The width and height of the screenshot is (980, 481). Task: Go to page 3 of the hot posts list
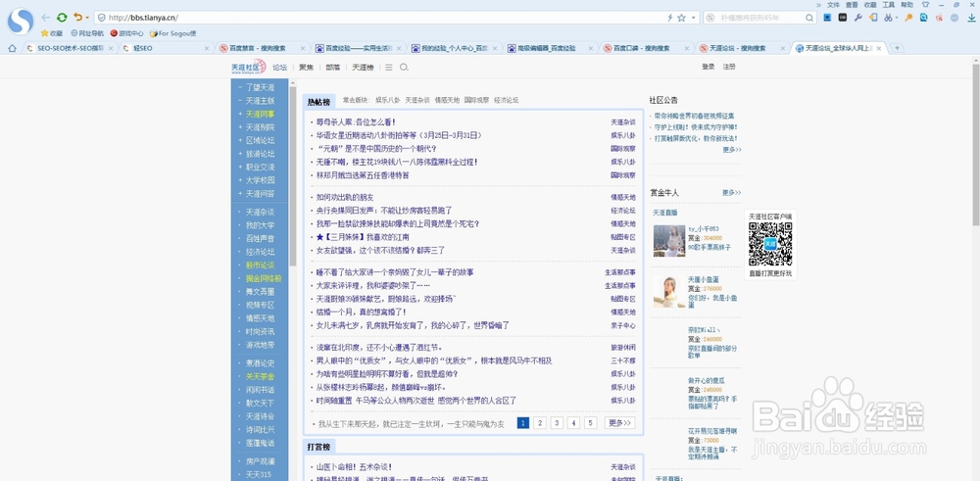click(557, 423)
